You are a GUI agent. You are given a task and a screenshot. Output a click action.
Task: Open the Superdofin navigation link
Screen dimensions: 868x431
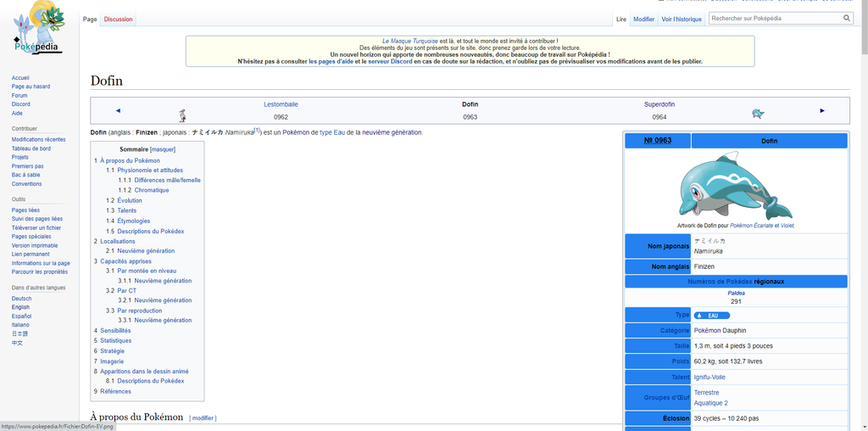point(659,104)
